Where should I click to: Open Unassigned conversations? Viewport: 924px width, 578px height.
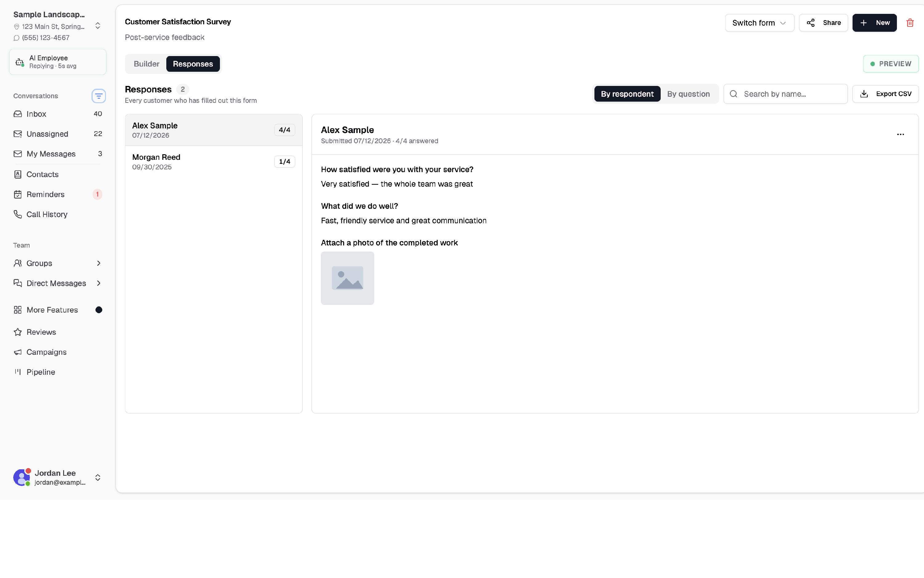click(x=58, y=134)
